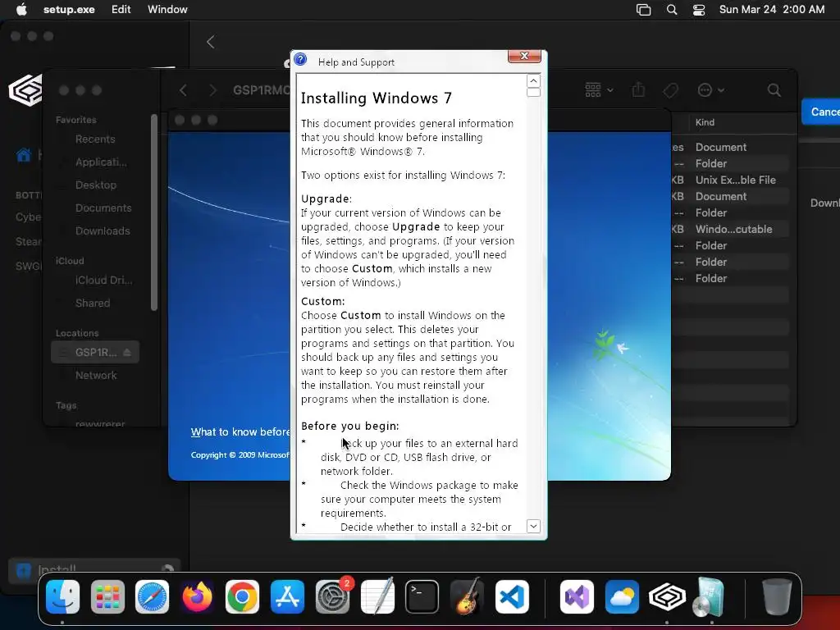The image size is (840, 630).
Task: Launch Safari from the Dock
Action: [x=152, y=597]
